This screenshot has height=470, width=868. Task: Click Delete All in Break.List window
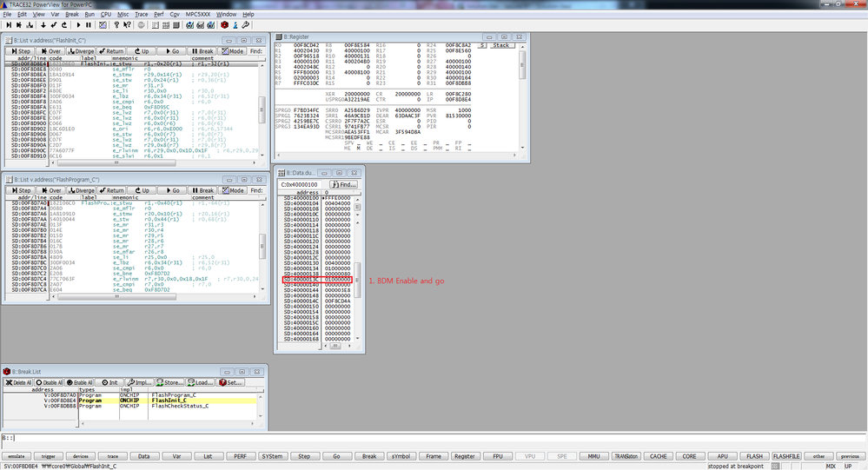click(x=19, y=382)
